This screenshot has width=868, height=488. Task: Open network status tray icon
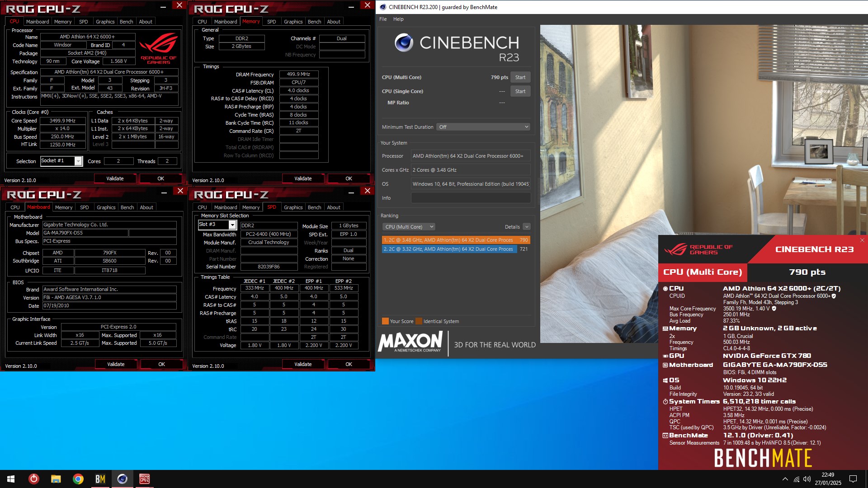[797, 479]
